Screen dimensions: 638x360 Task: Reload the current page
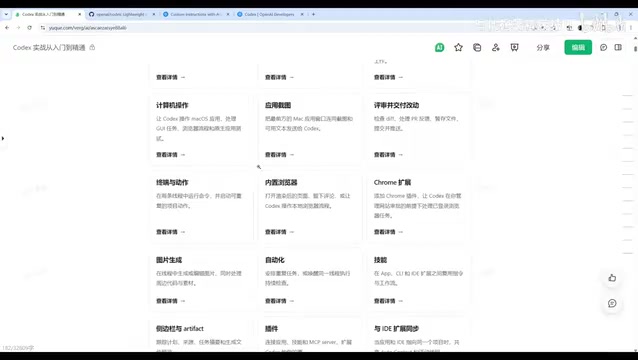(x=29, y=28)
